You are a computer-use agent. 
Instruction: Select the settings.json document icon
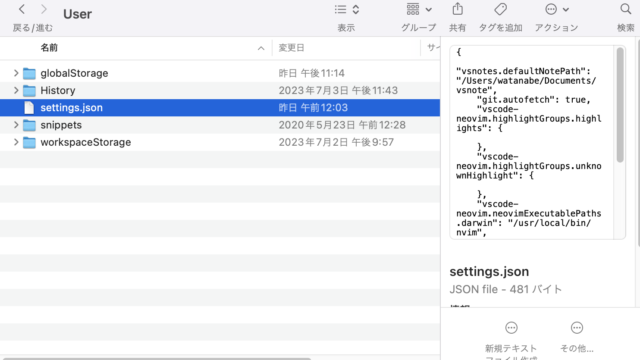coord(29,108)
